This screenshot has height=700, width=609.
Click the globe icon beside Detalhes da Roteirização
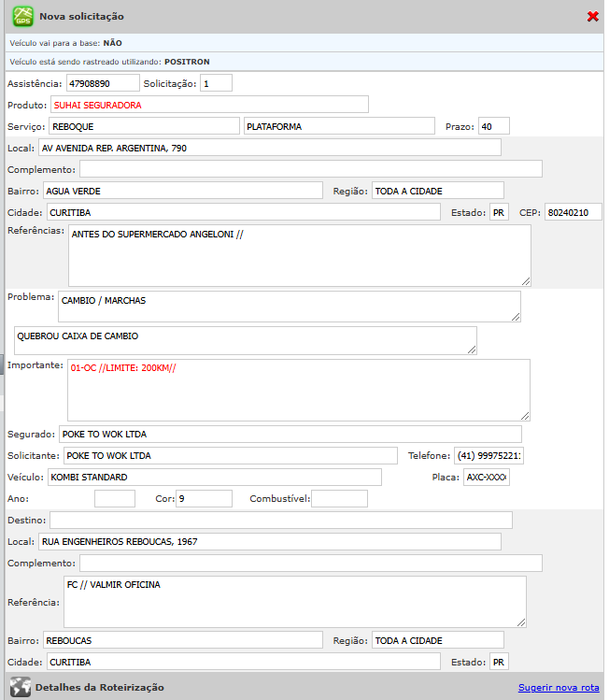[x=21, y=687]
